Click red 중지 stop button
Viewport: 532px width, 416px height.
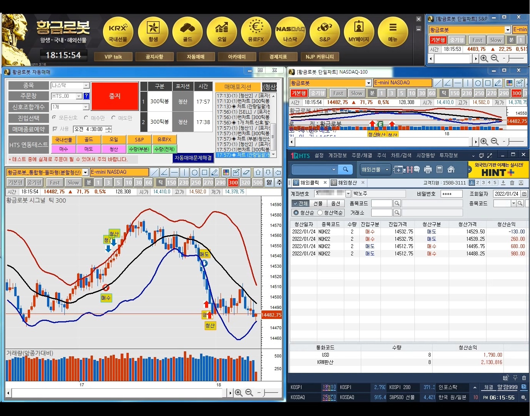pos(115,96)
